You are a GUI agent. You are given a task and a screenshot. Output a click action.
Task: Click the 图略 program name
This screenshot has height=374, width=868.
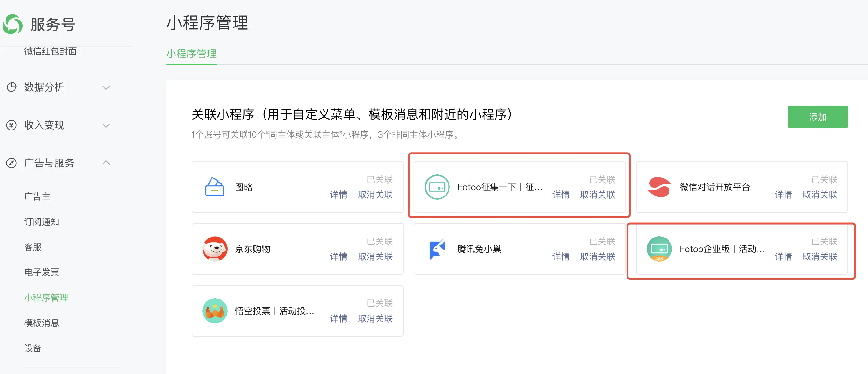coord(244,187)
